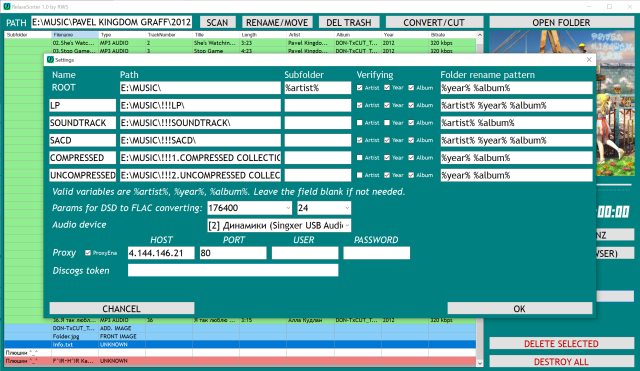640x371 pixels.
Task: Enable Artist verifying for the COMPRESSED row
Action: tap(360, 158)
